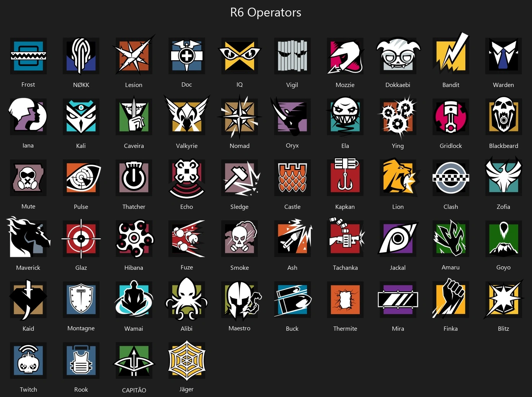532x397 pixels.
Task: Click the Valkyrie label text
Action: [187, 146]
